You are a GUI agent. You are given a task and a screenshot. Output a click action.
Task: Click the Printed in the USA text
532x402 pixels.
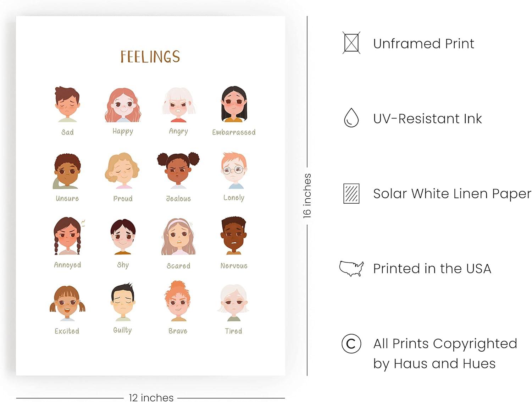click(x=432, y=269)
